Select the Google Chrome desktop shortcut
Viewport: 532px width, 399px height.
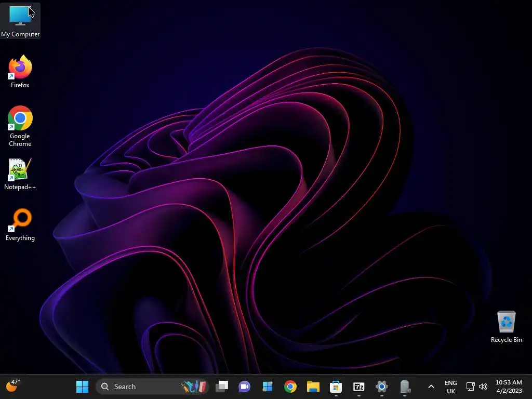[x=20, y=126]
